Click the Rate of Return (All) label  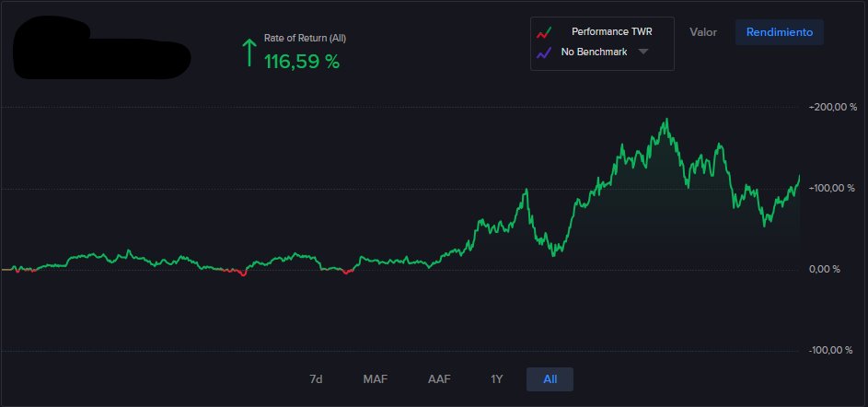coord(305,38)
